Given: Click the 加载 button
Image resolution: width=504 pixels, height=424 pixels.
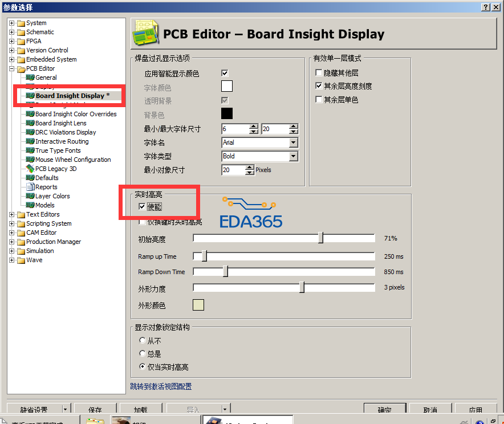Looking at the screenshot, I should [141, 409].
